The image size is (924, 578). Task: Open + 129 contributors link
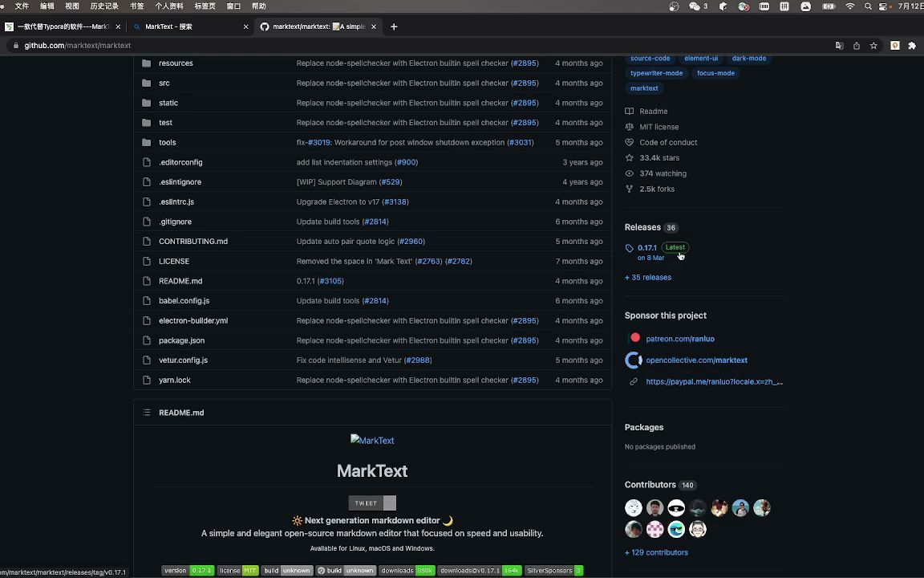656,552
